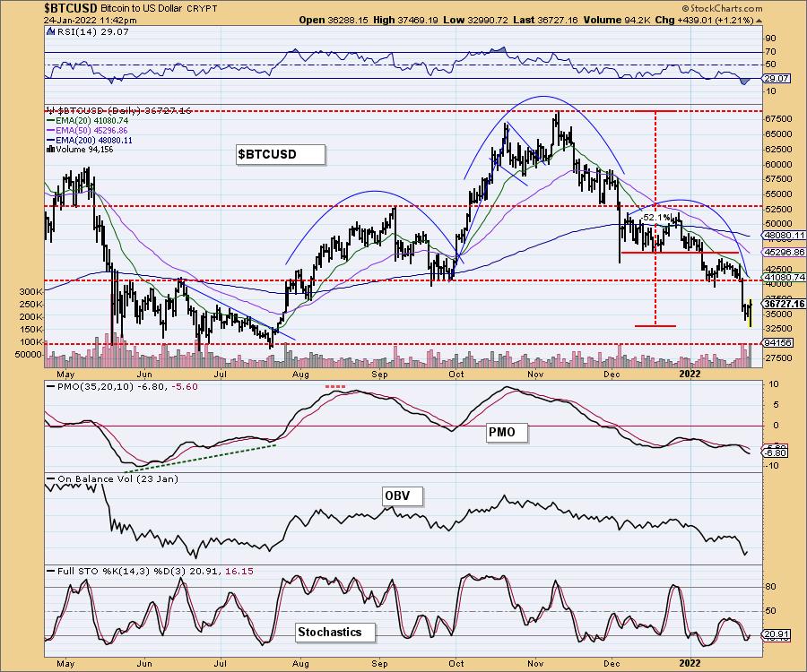807x672 pixels.
Task: Click the Chg +439.01 (+1.21%) value
Action: click(705, 20)
